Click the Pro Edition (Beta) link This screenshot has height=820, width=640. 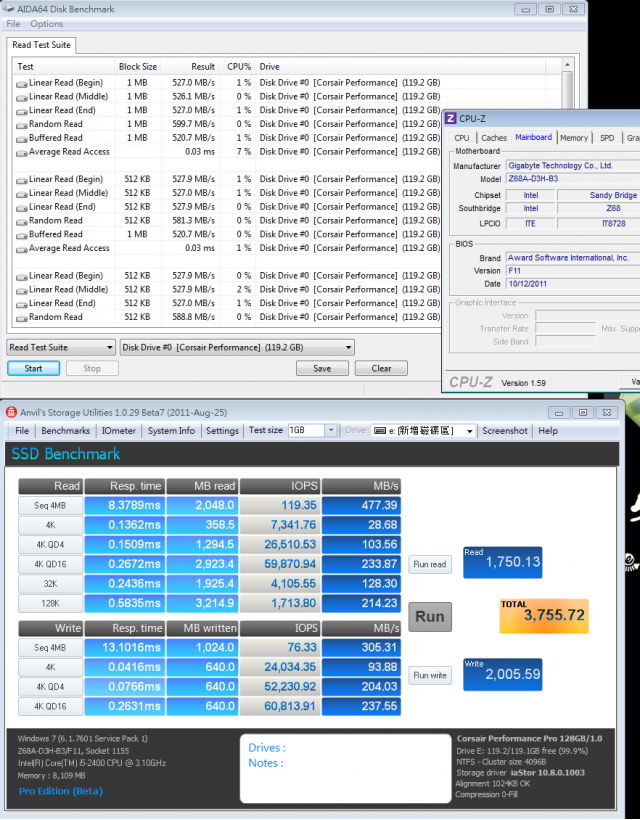[61, 791]
